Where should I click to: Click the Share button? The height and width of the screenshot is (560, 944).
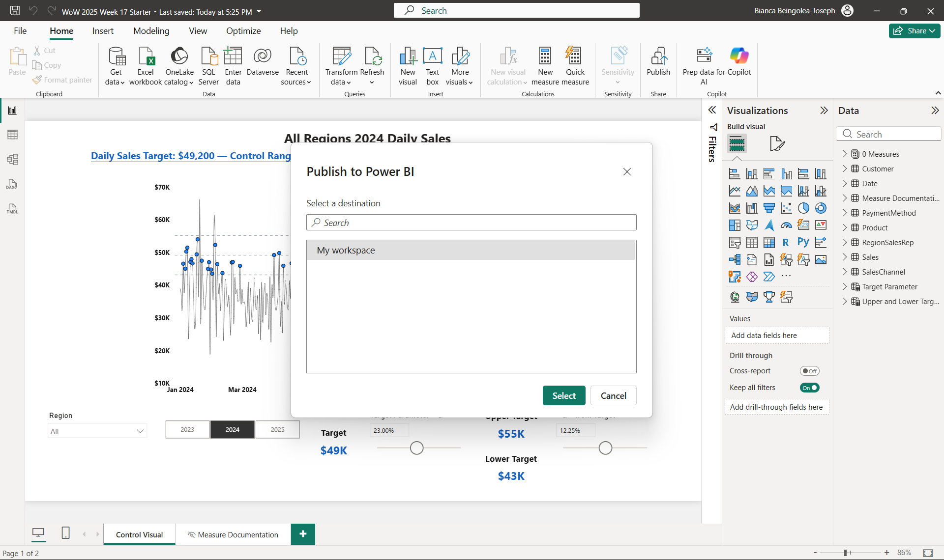[914, 30]
